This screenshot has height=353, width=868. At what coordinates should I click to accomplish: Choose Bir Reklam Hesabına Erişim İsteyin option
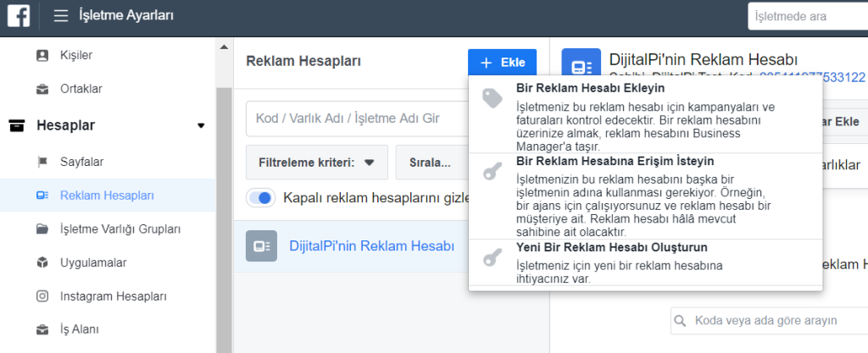[645, 196]
